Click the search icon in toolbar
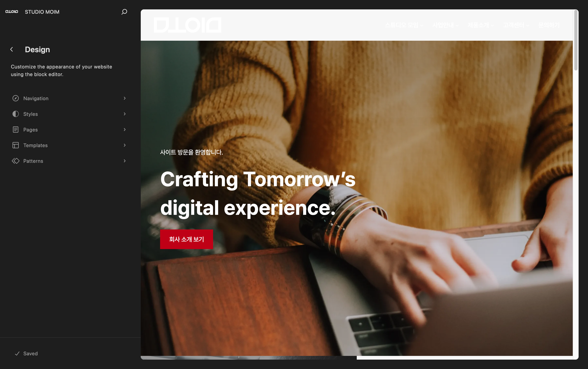 (x=124, y=12)
